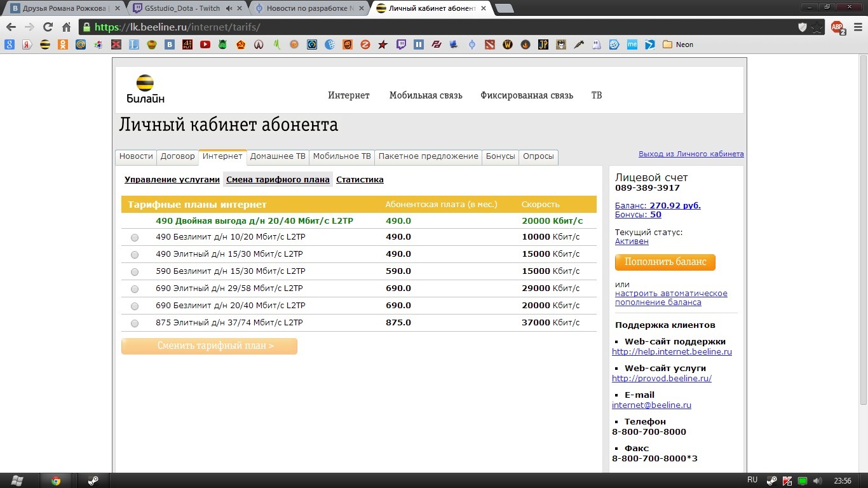Go to the browser home page

(66, 27)
